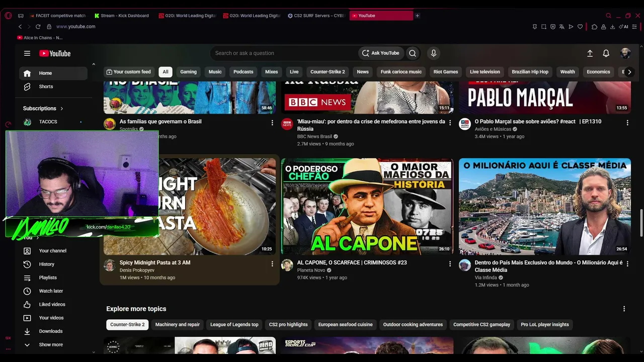Select Machinery and repair topic
Screen dimensions: 644x362
pos(178,325)
